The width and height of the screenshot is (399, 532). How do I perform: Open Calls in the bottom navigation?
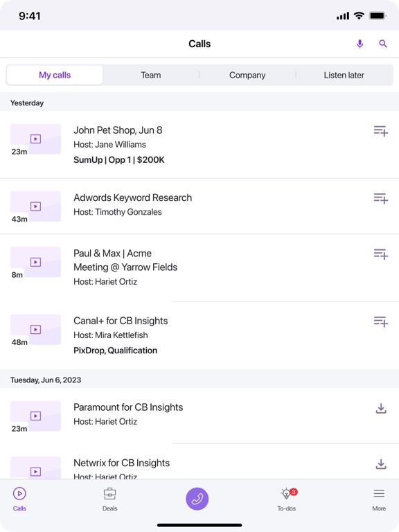coord(19,499)
